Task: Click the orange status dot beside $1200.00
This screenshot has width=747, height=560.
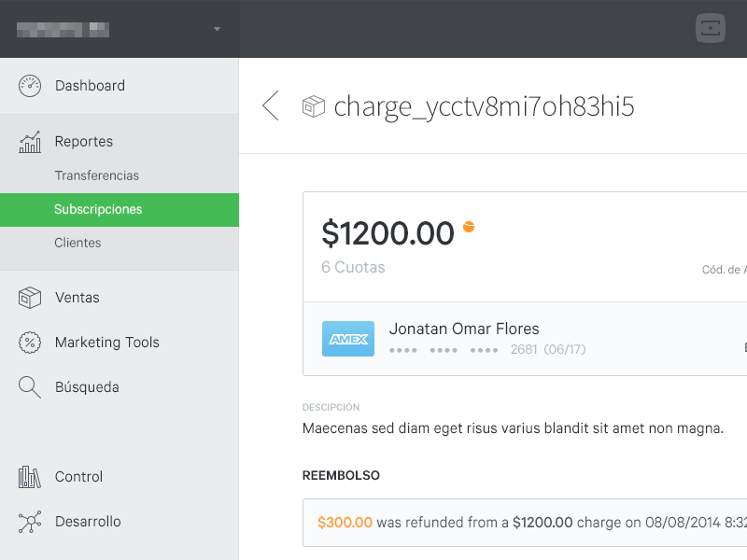Action: (469, 226)
